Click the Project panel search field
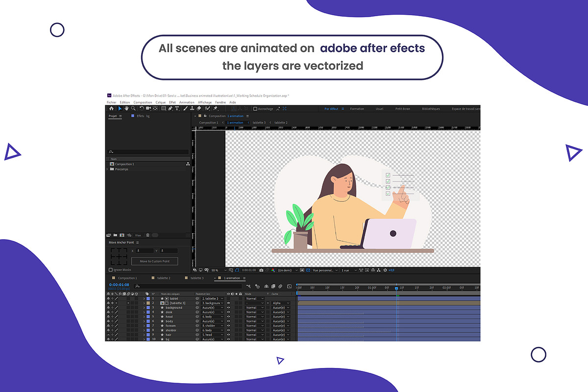The height and width of the screenshot is (392, 588). coord(148,152)
